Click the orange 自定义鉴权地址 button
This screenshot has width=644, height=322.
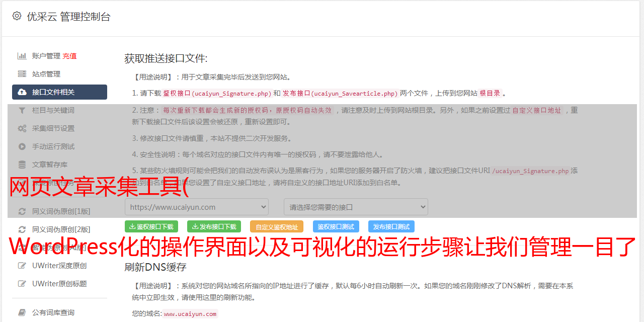click(x=277, y=226)
